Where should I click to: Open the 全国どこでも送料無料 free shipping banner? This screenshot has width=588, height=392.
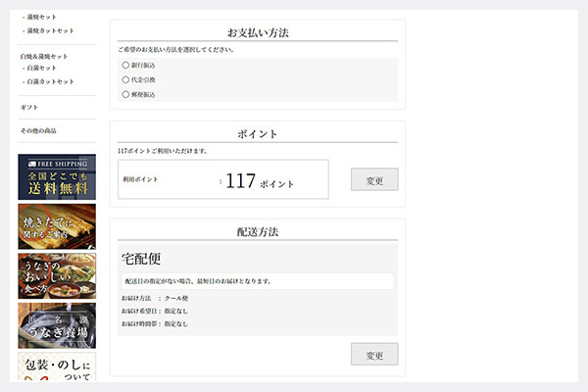[x=57, y=177]
